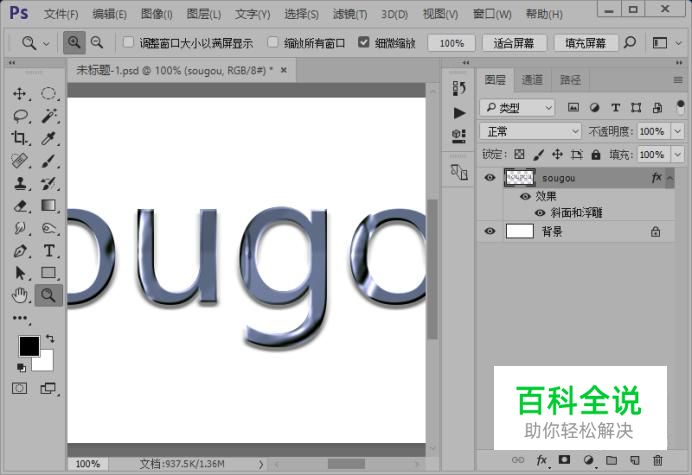The width and height of the screenshot is (692, 475).
Task: Click the search magnifier in options bar
Action: pyautogui.click(x=630, y=42)
